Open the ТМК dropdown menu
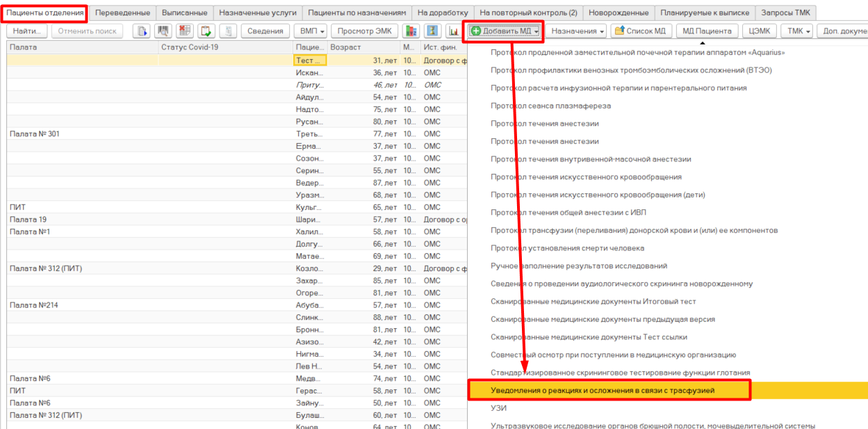 (796, 31)
